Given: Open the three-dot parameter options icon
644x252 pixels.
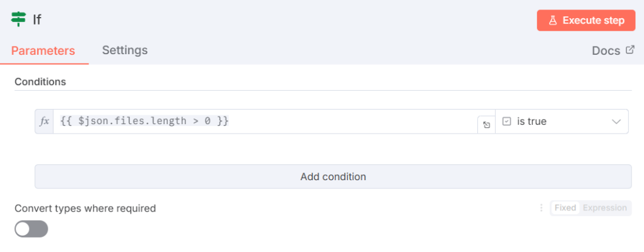Looking at the screenshot, I should (541, 208).
